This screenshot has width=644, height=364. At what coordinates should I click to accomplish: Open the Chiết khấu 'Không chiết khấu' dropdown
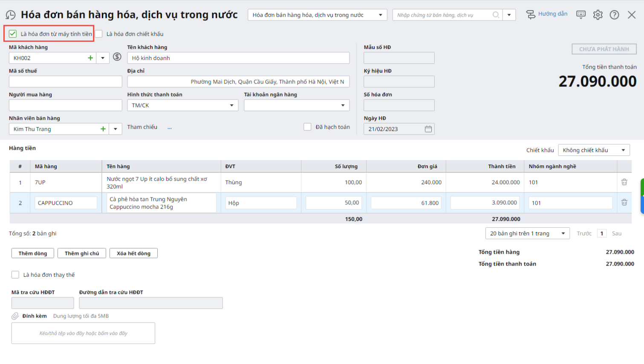tap(594, 150)
